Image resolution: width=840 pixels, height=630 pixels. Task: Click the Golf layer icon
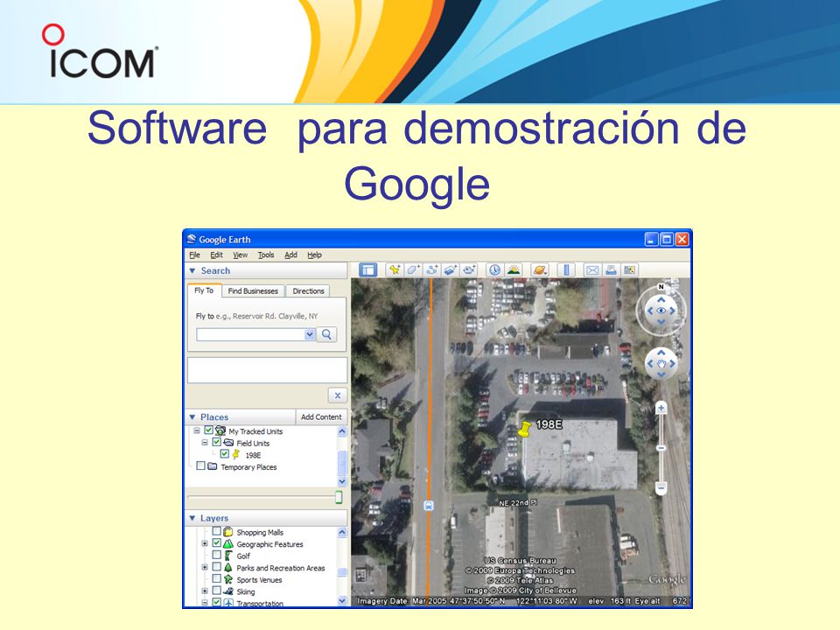pos(228,556)
